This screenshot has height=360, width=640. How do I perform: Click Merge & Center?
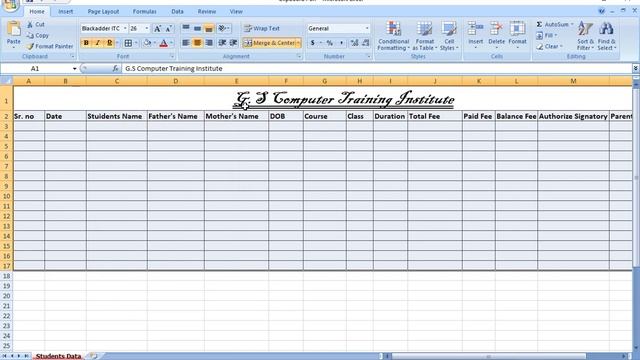[x=269, y=43]
